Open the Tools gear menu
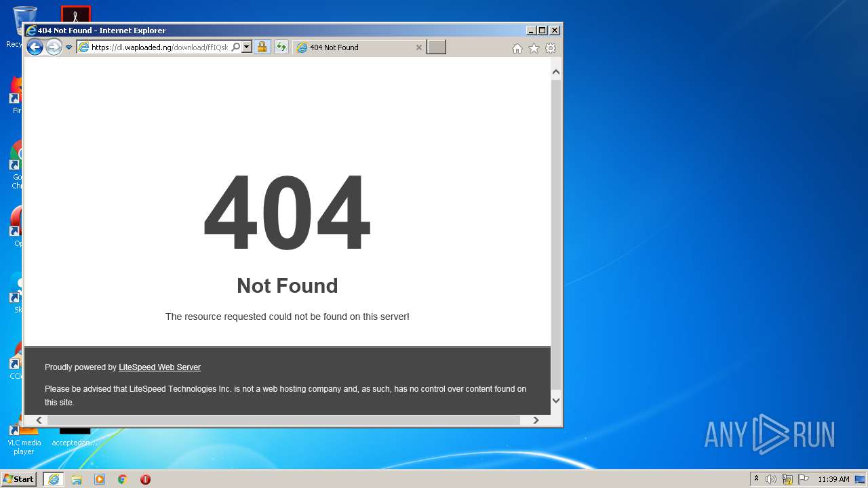 [x=551, y=48]
